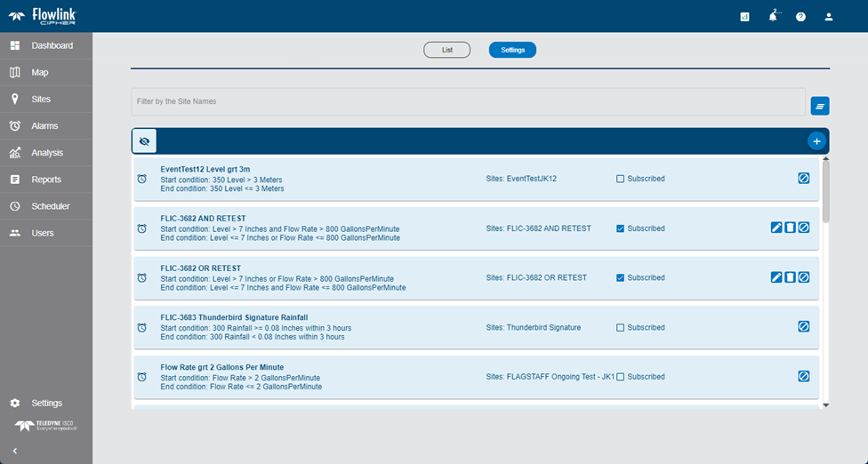
Task: Check Subscribed for Thunderbird Signature Rainfall alarm
Action: click(x=621, y=327)
